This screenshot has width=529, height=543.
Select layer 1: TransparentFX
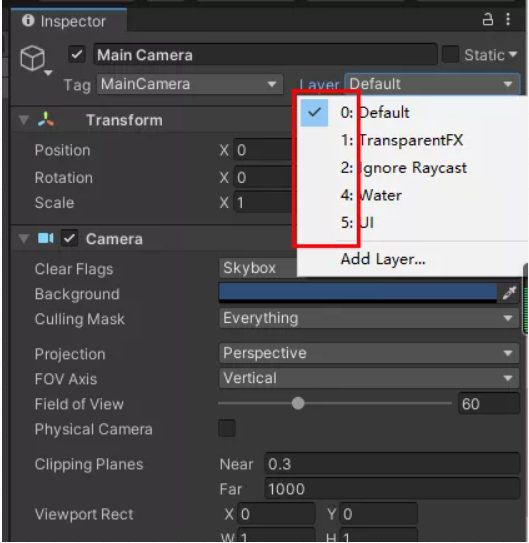412,140
